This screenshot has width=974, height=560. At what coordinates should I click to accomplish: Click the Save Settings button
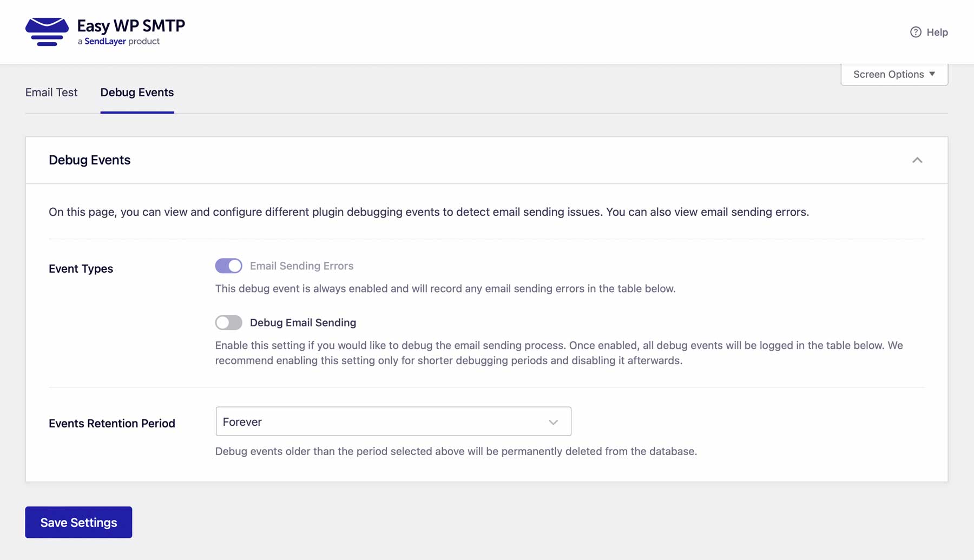[78, 522]
